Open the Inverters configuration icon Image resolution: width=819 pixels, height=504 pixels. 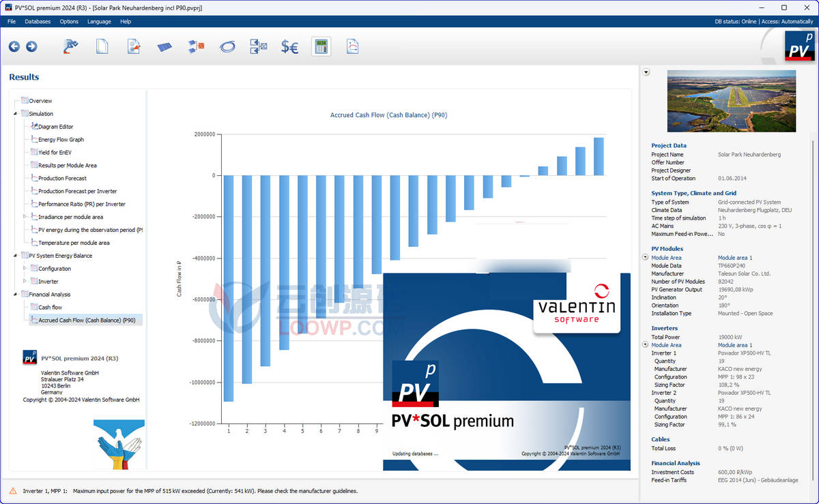pyautogui.click(x=197, y=46)
